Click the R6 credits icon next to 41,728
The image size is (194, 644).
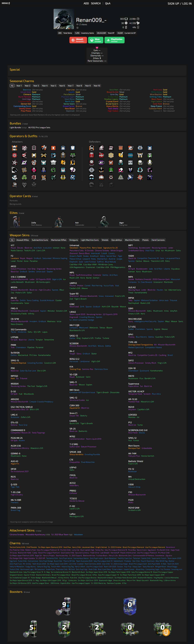pyautogui.click(x=138, y=23)
